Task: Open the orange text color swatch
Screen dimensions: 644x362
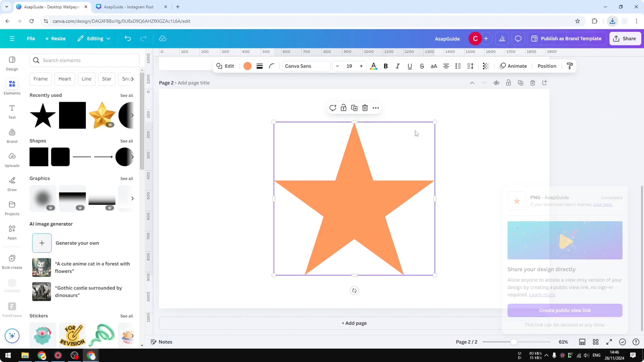Action: click(x=247, y=66)
